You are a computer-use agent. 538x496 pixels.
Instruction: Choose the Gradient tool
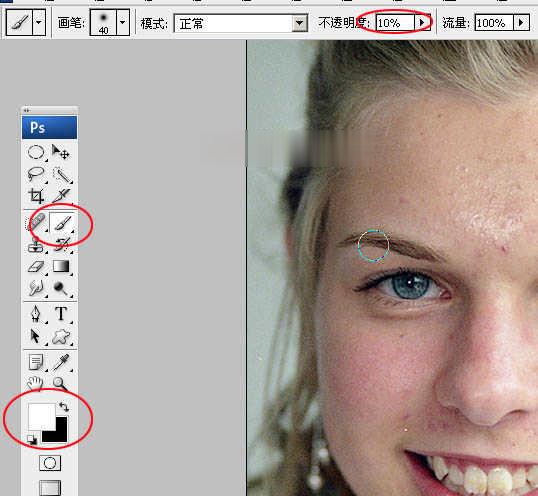pyautogui.click(x=61, y=266)
